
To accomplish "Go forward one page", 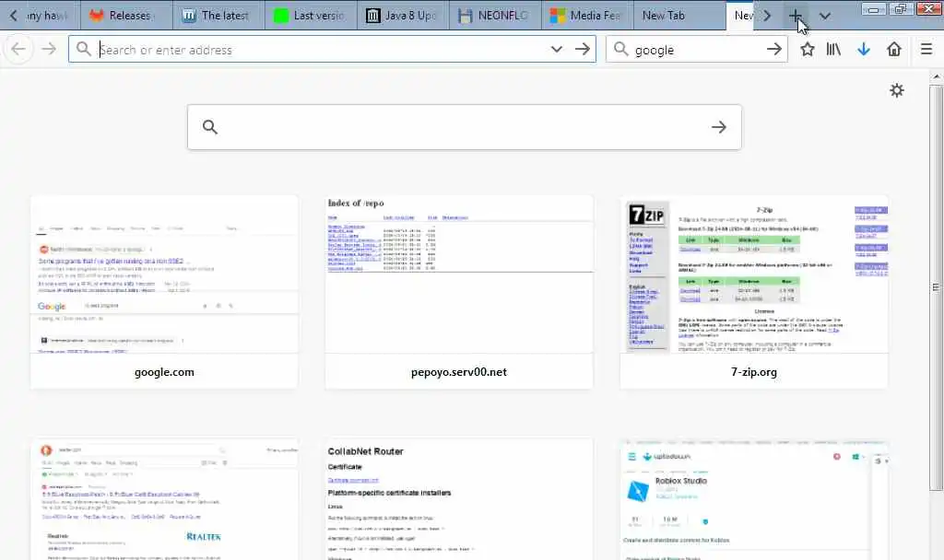I will (x=49, y=49).
